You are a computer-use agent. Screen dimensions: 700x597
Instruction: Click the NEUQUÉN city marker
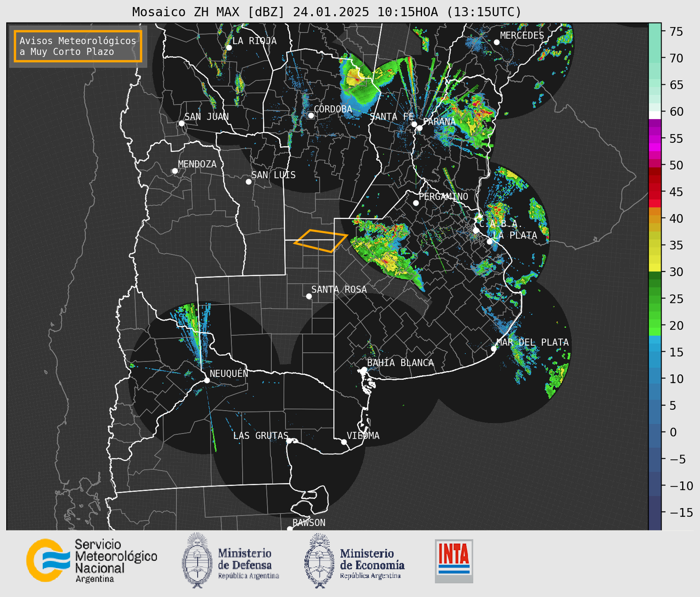pos(207,380)
